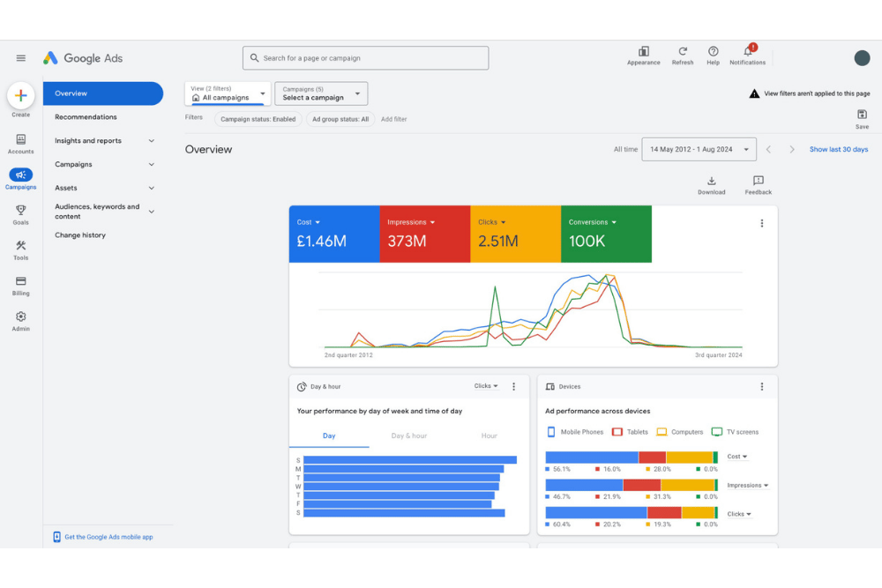Click the search for a page field

point(365,58)
